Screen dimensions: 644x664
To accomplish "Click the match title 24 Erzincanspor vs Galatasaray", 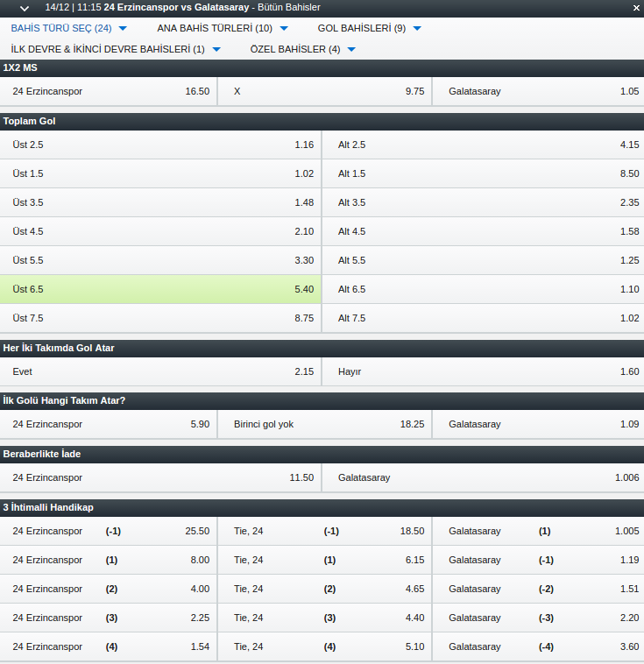I will tap(176, 8).
